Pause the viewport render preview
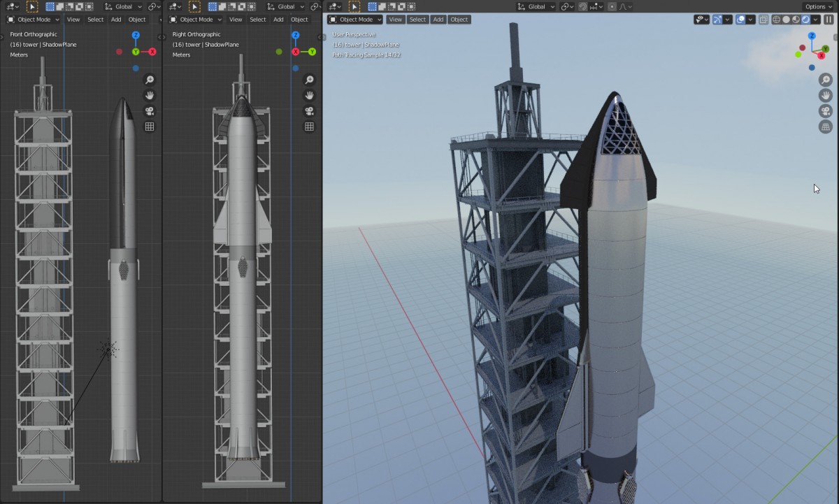The image size is (839, 504). pos(829,20)
